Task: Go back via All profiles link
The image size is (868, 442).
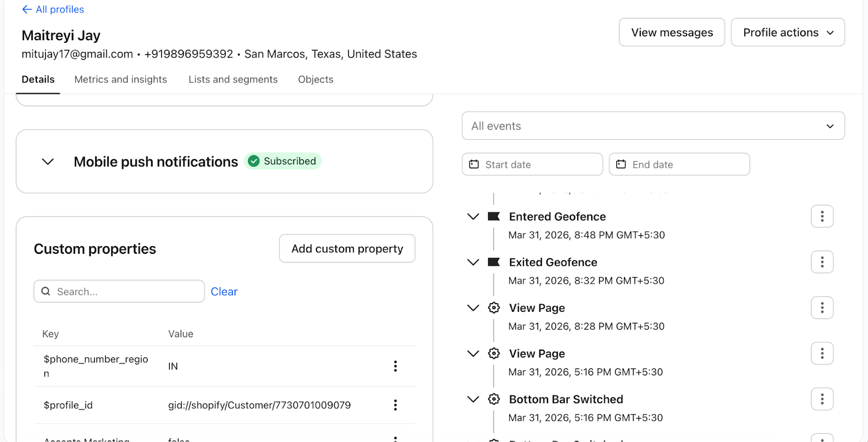Action: [x=53, y=9]
